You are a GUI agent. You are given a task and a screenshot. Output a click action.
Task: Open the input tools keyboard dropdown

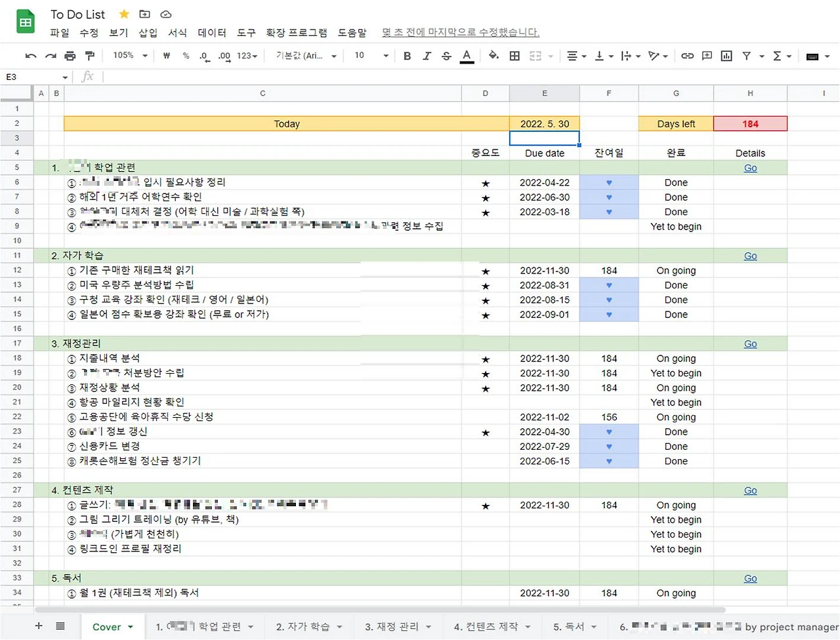click(x=817, y=56)
